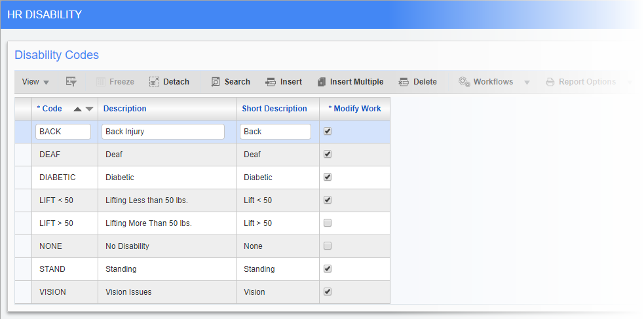Sort Code column descending arrow
Image resolution: width=644 pixels, height=319 pixels.
[89, 109]
